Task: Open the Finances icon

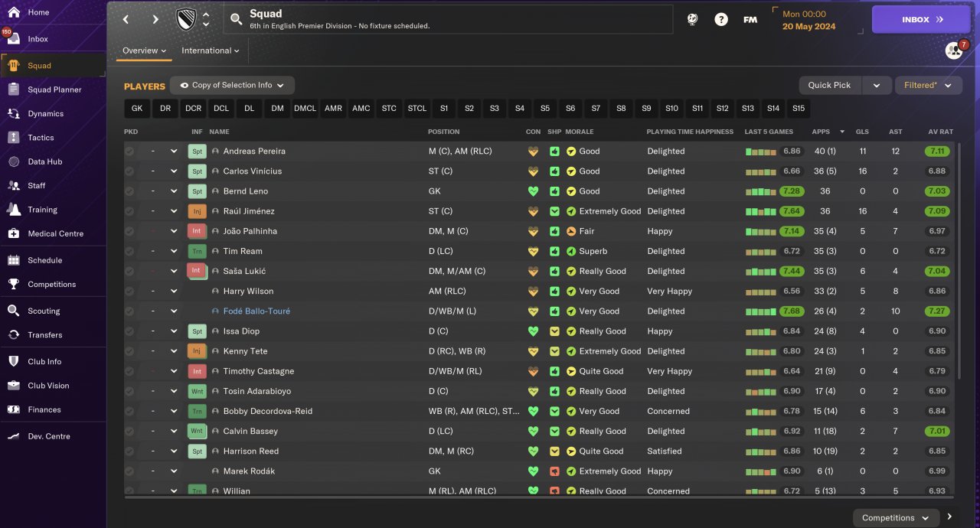Action: coord(14,409)
